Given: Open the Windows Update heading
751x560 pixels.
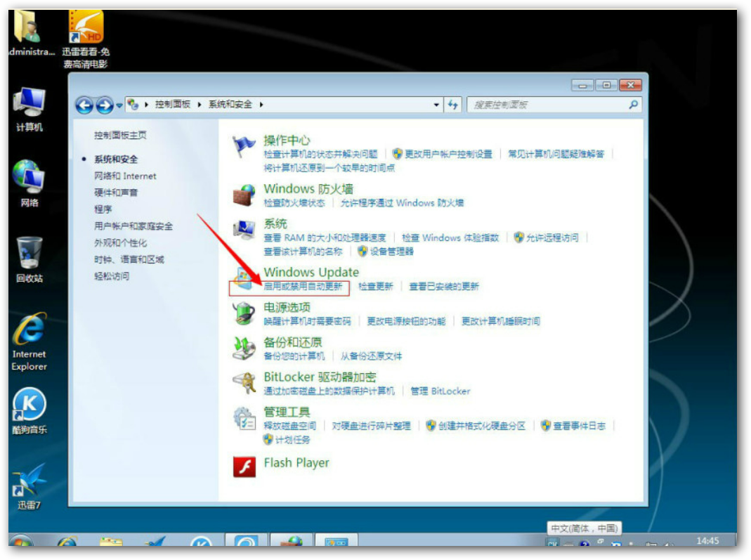Looking at the screenshot, I should coord(311,272).
